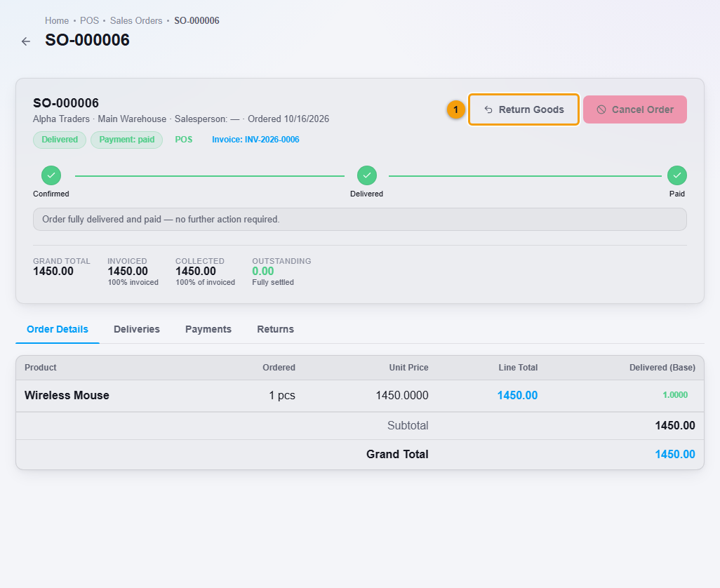Click the Subtotal amount 1450.00
720x588 pixels.
click(675, 425)
